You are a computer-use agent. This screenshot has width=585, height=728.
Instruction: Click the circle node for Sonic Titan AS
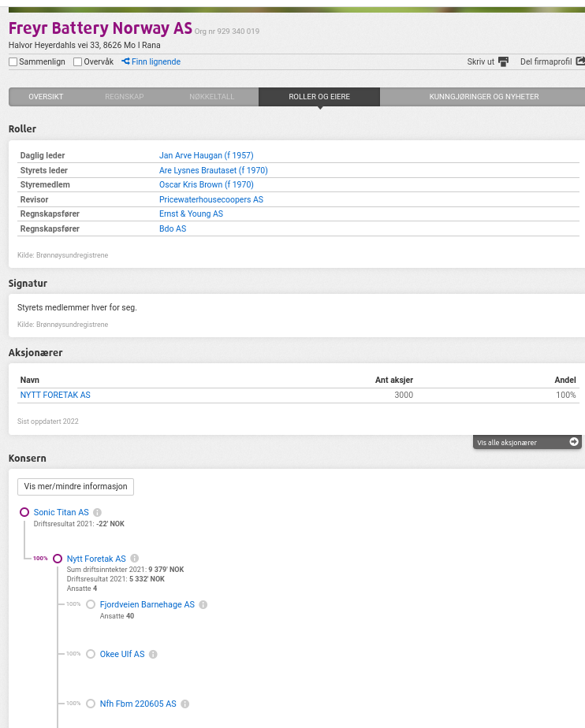click(24, 512)
